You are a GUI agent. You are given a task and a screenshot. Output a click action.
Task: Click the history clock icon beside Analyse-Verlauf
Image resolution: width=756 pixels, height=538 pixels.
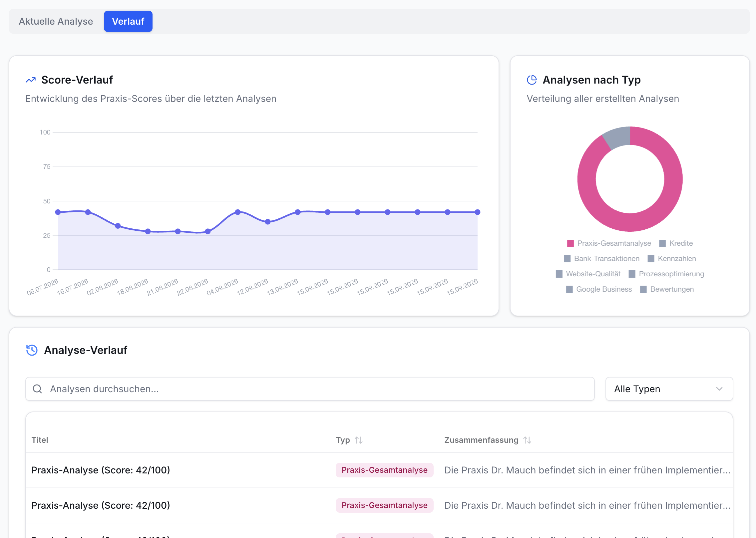click(32, 350)
